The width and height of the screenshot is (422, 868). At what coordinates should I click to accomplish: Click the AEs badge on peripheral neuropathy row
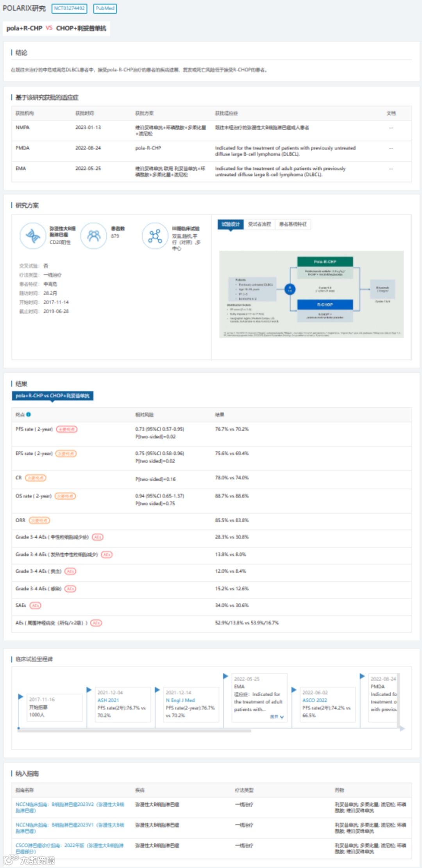coord(96,623)
